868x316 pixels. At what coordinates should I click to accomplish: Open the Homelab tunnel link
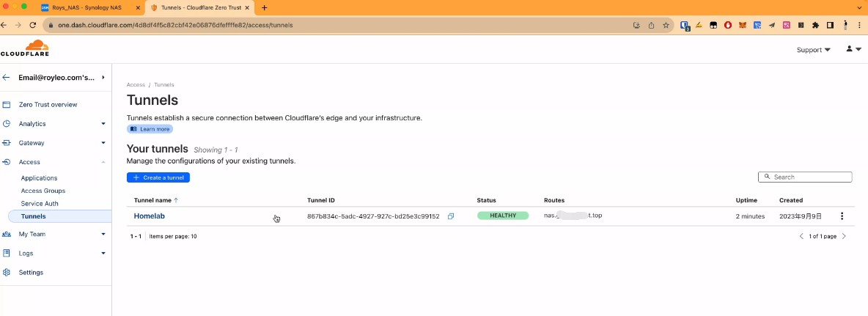(150, 216)
